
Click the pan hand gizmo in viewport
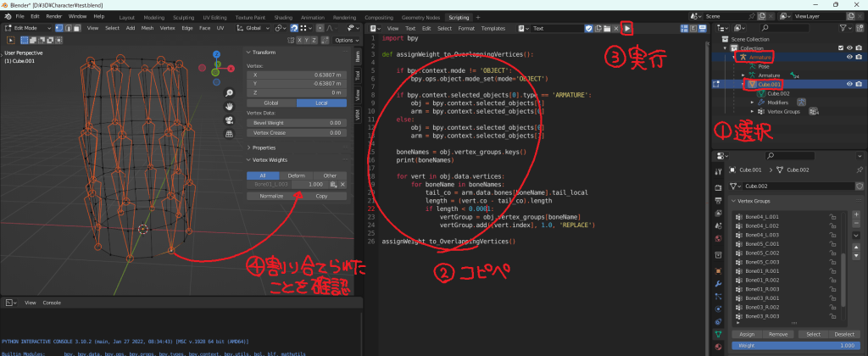tap(229, 106)
